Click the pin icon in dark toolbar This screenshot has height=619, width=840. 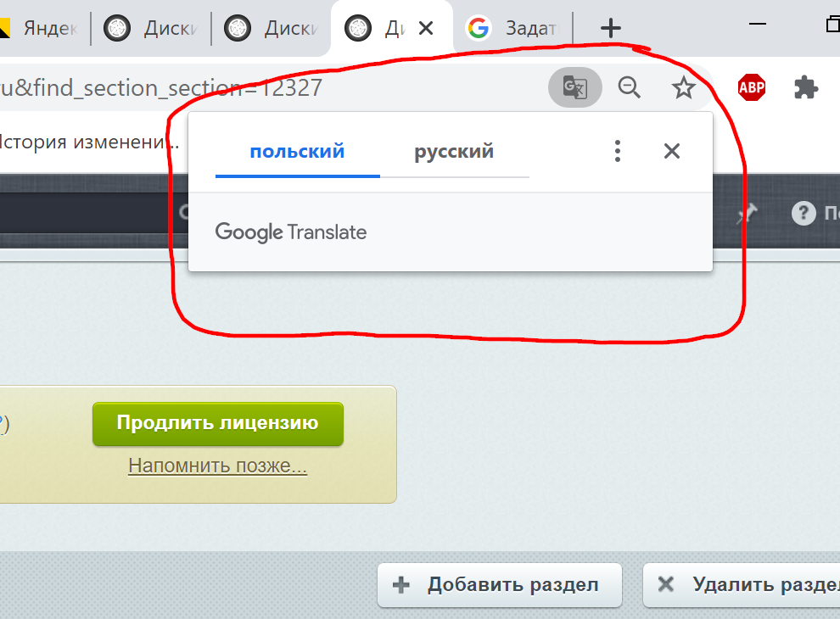tap(747, 213)
